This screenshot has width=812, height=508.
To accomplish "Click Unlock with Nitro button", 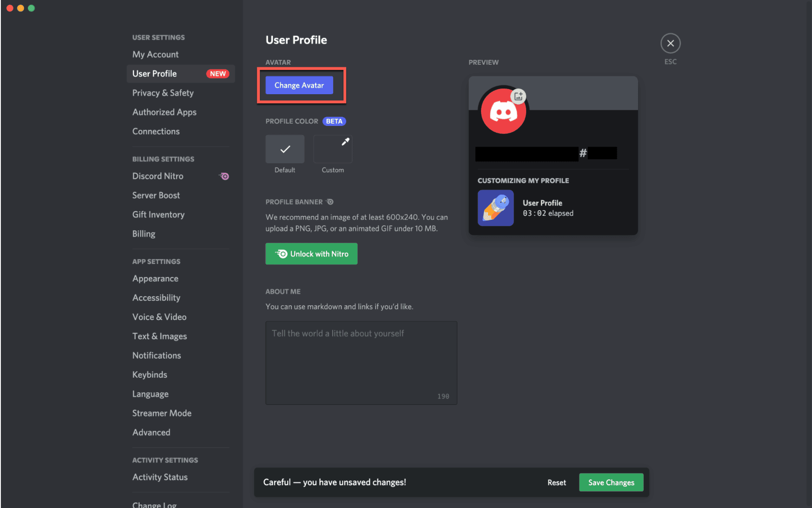I will tap(311, 254).
